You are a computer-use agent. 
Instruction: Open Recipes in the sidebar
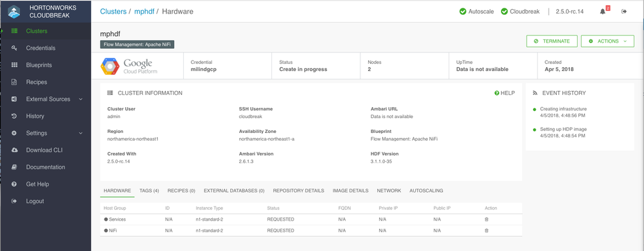pyautogui.click(x=37, y=82)
